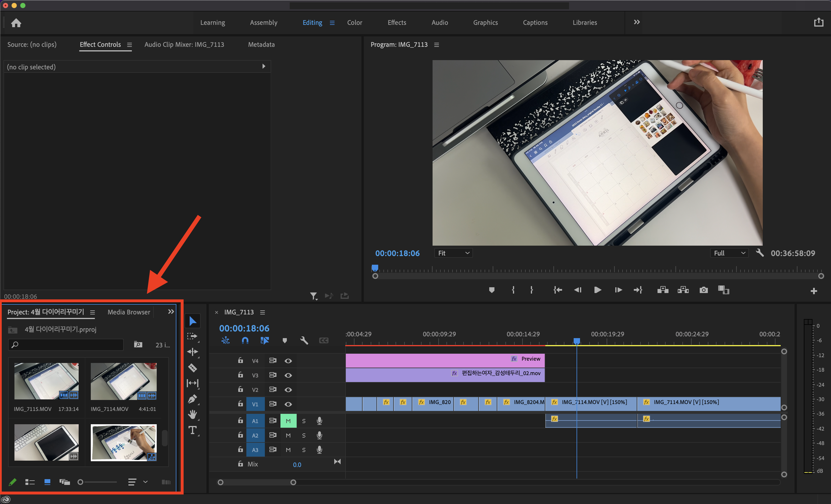The width and height of the screenshot is (831, 504).
Task: Open timeline display settings wrench
Action: [x=304, y=340]
